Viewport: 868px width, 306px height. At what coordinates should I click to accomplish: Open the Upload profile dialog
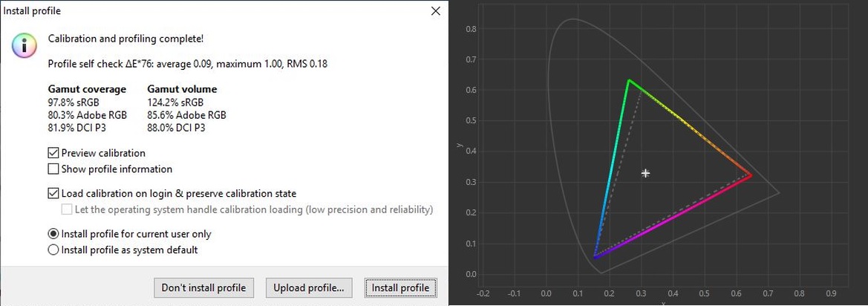[309, 287]
